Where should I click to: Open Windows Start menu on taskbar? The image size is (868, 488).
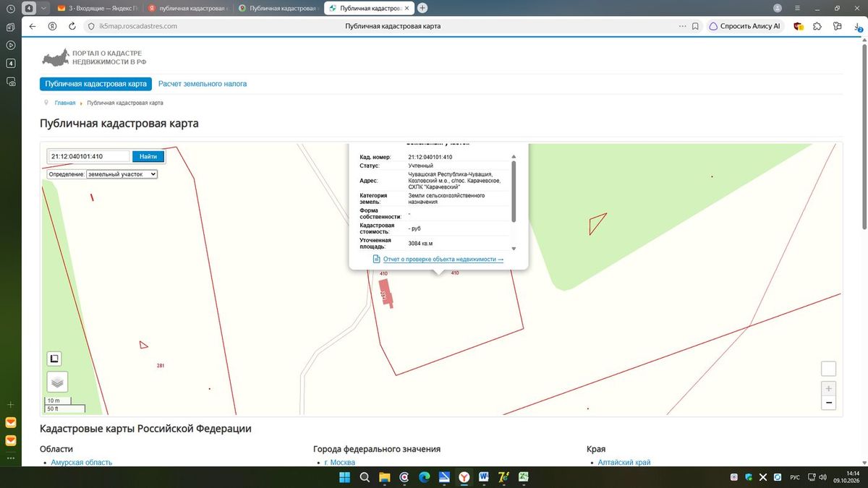point(344,477)
